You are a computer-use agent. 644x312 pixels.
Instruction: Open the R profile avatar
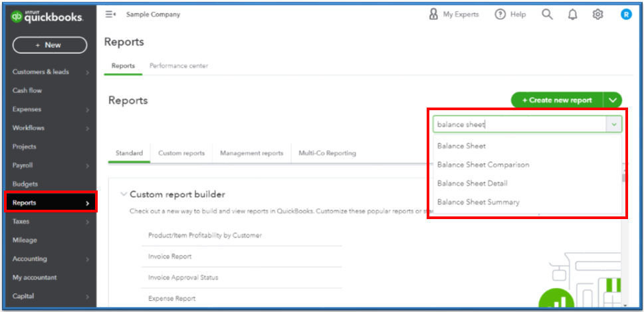point(626,15)
